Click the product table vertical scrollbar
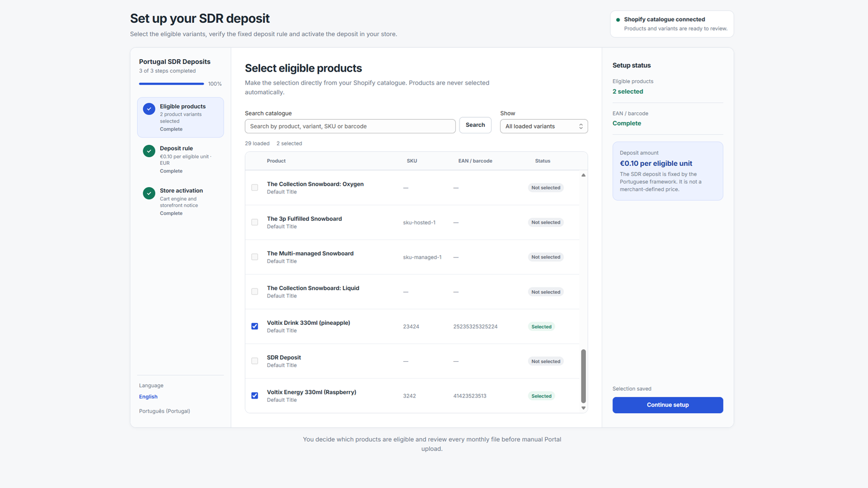868x488 pixels. click(584, 376)
